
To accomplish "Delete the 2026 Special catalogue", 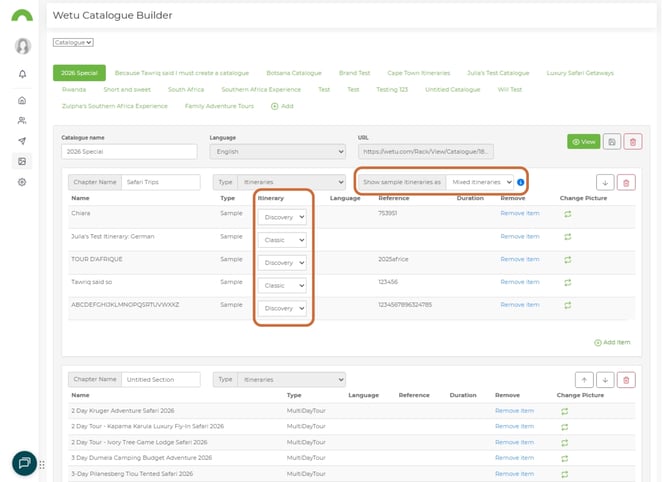I will [633, 142].
